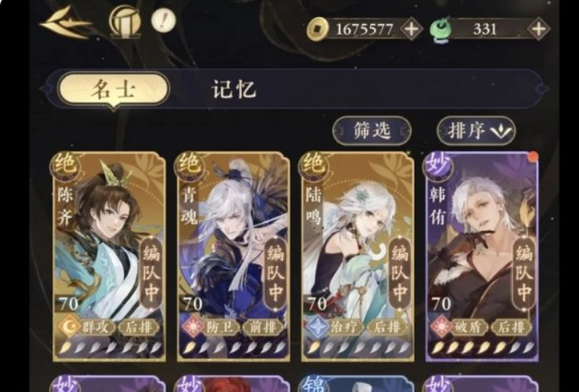Select the 陆鸣 character card
The image size is (579, 392).
[356, 256]
